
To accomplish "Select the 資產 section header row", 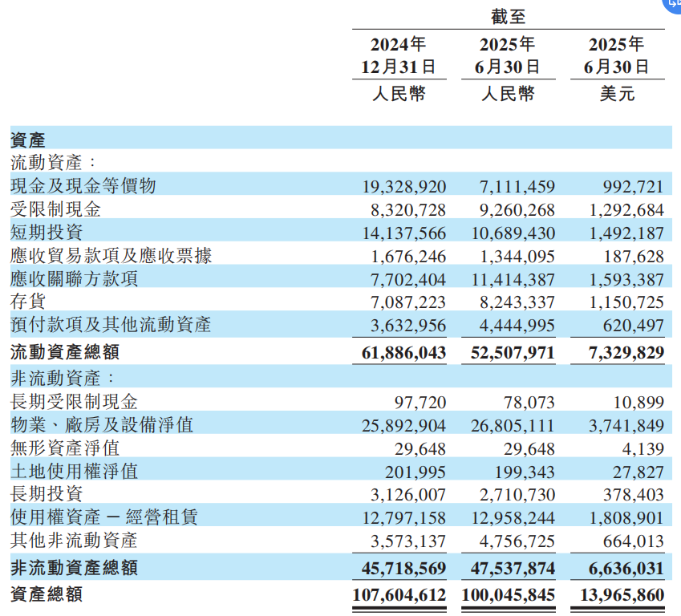I will pos(341,138).
